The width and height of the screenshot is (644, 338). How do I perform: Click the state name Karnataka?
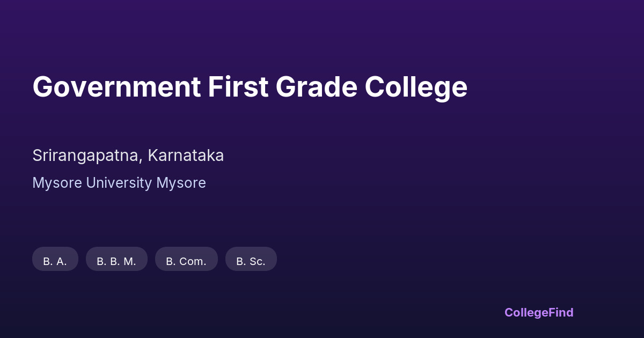(x=186, y=156)
